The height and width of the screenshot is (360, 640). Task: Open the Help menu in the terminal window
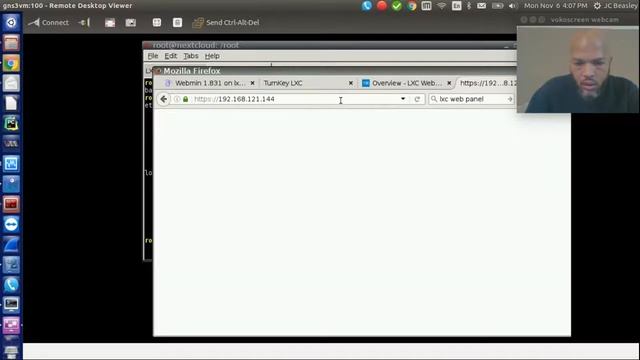pos(212,56)
